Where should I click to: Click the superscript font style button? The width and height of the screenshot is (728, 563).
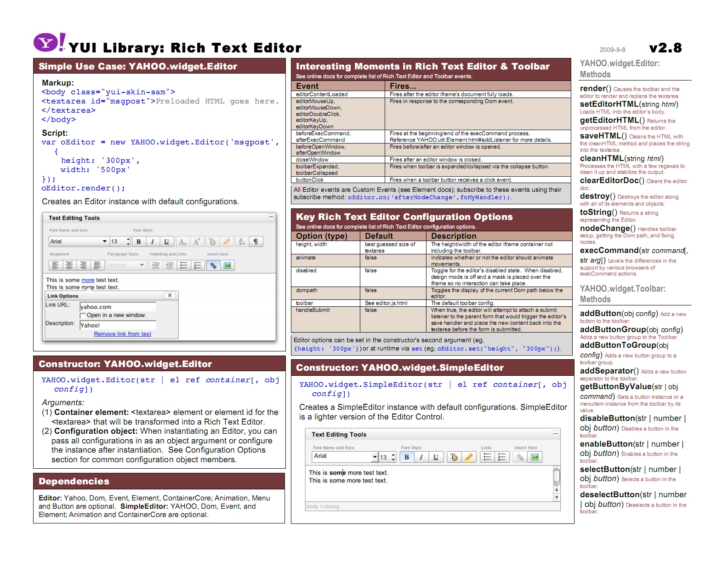click(196, 241)
